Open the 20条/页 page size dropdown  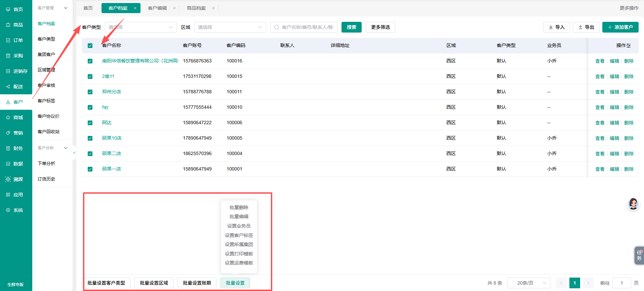(529, 283)
